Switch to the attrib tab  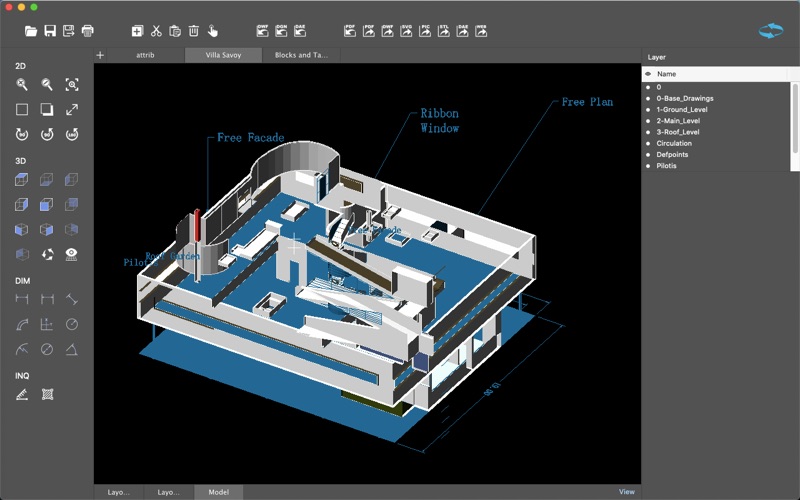tap(145, 55)
